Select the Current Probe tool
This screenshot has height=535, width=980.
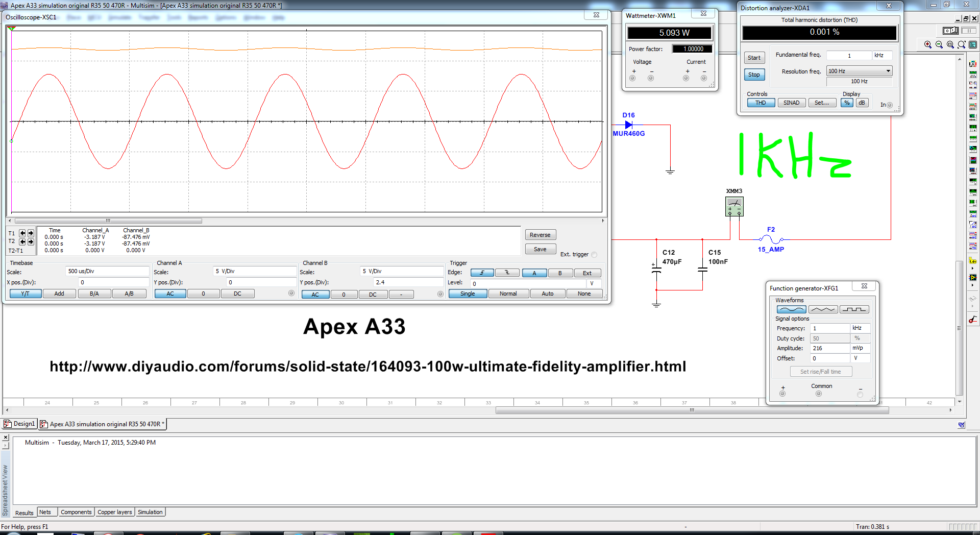coord(973,319)
